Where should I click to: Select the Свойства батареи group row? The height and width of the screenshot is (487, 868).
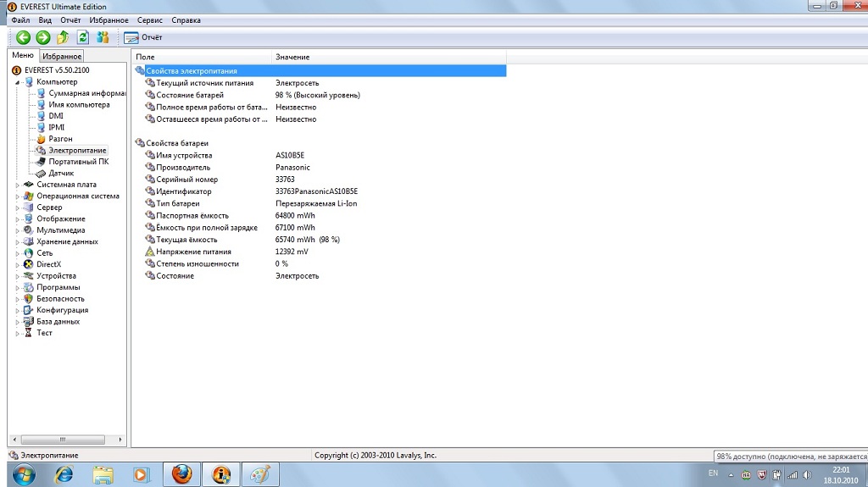click(320, 143)
